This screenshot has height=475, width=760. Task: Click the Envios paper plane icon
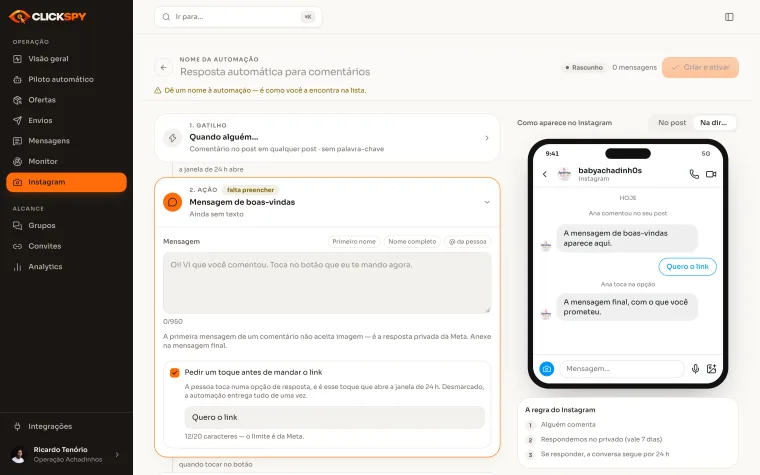click(x=17, y=120)
